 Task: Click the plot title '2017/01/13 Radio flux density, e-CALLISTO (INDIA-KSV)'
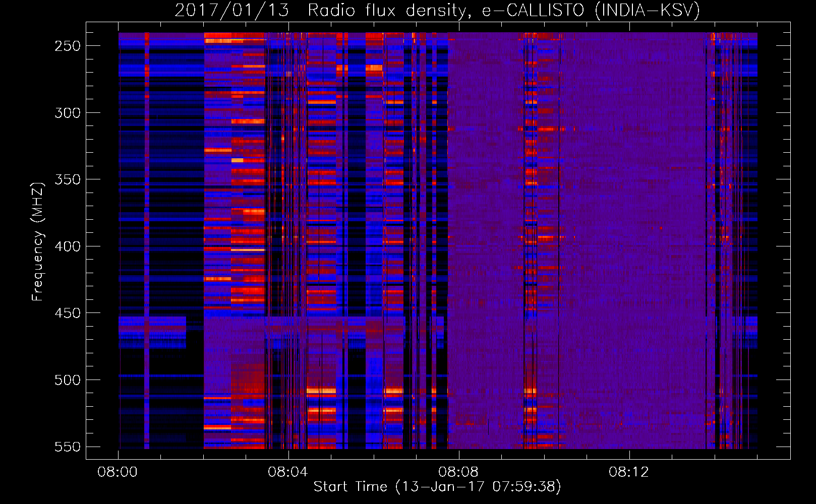pos(437,11)
